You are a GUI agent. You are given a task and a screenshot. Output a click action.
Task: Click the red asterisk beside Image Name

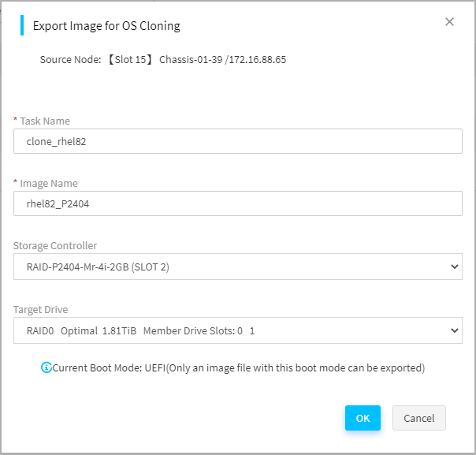15,182
